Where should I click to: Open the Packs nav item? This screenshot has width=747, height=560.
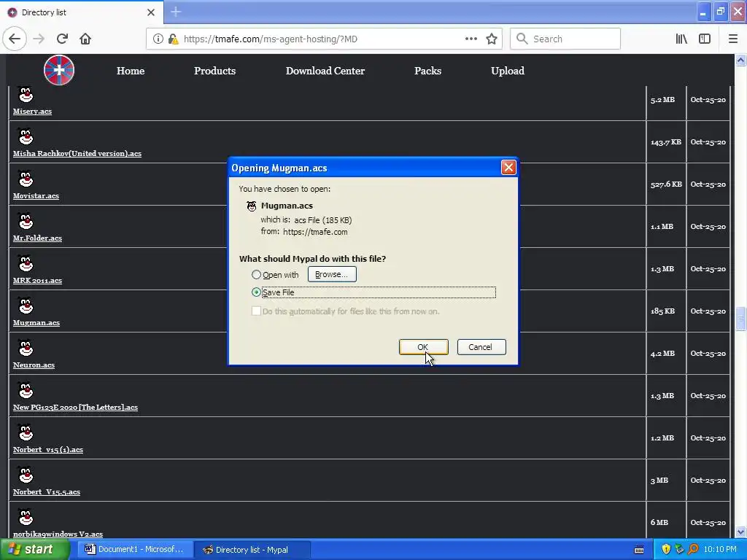coord(427,71)
